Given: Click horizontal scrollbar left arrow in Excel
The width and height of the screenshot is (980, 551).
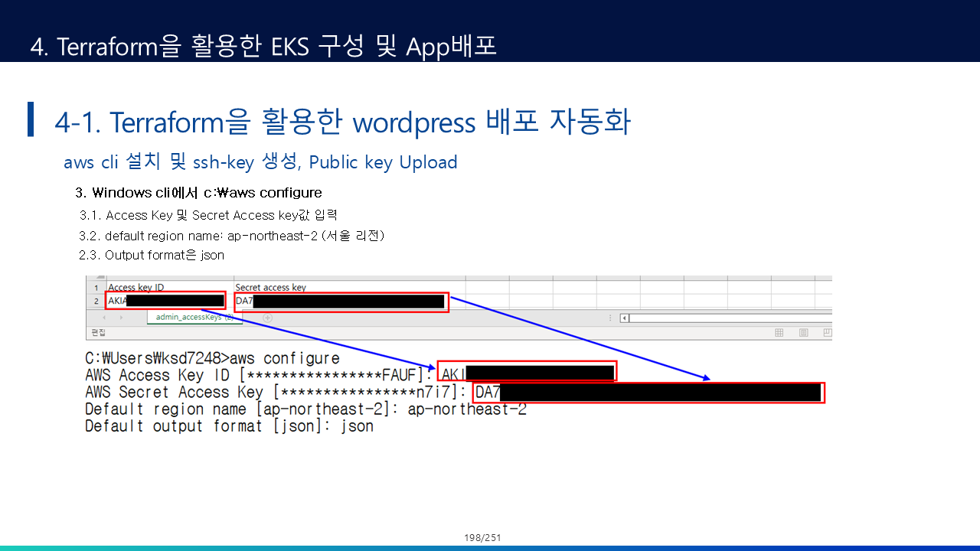Looking at the screenshot, I should tap(625, 318).
